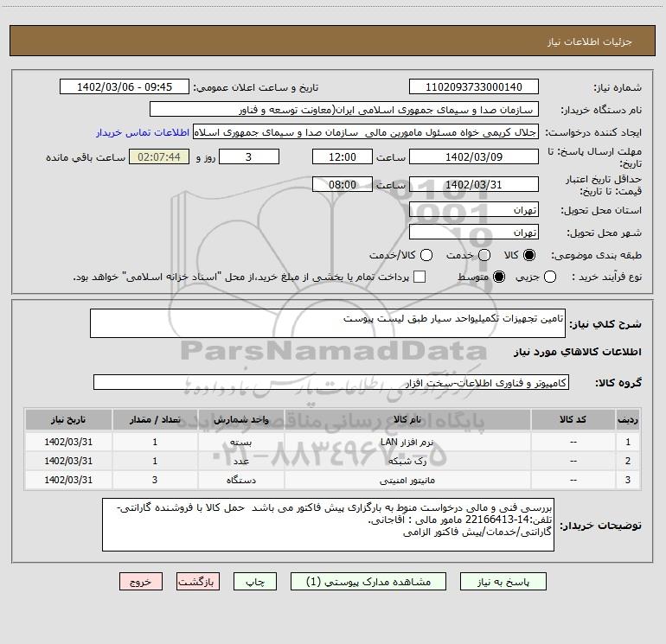666x644 pixels.
Task: Click the request creator name field
Action: 366,132
